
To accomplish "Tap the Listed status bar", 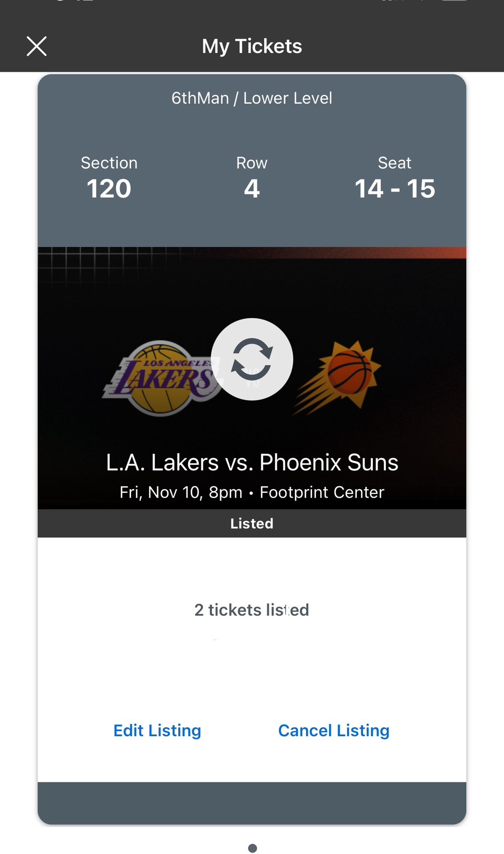I will [x=252, y=524].
